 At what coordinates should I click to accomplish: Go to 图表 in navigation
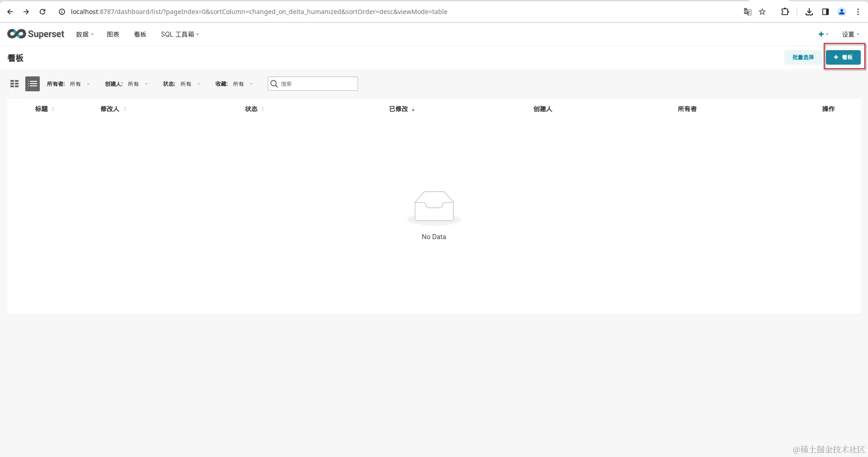point(113,34)
